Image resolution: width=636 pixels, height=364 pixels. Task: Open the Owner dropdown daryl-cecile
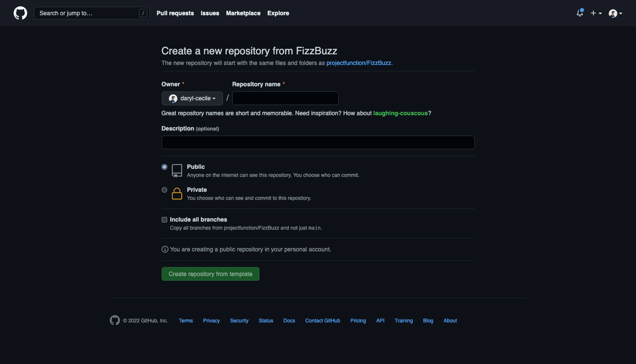coord(192,98)
